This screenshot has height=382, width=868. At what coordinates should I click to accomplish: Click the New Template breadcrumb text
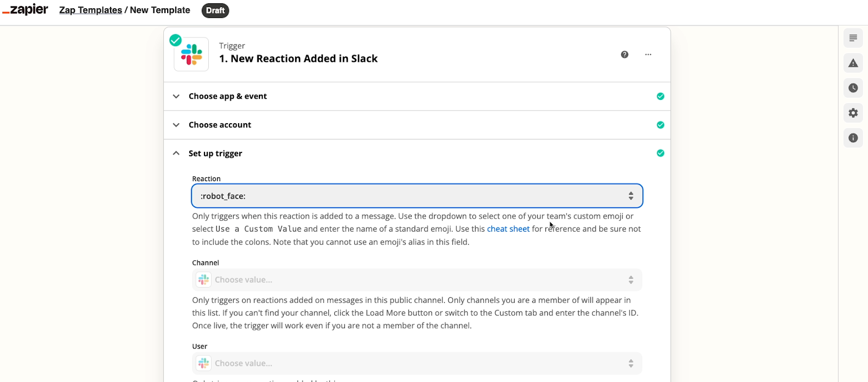click(160, 10)
